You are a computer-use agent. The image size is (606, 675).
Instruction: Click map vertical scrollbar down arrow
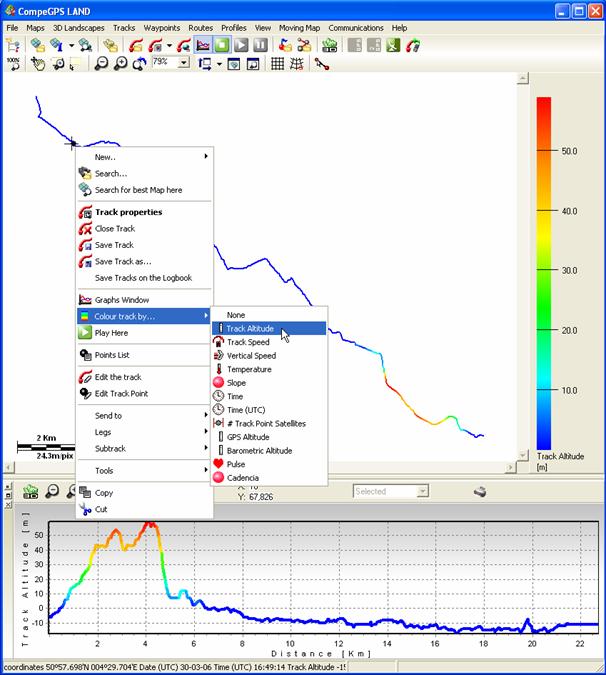(x=523, y=455)
